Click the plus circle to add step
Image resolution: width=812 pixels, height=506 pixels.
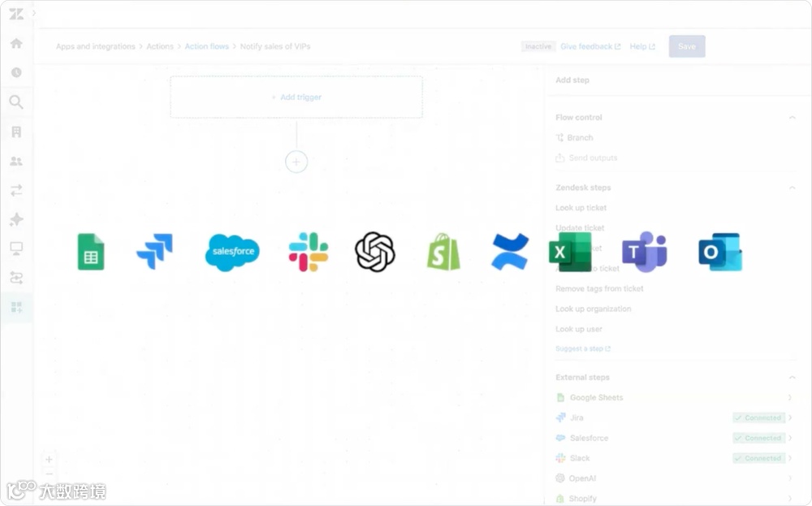[296, 162]
